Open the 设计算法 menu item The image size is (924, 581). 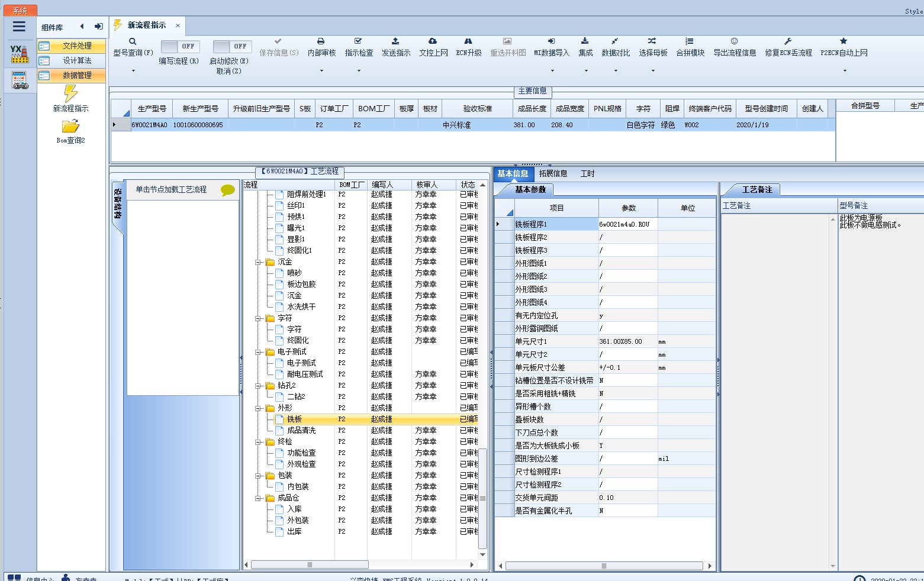pyautogui.click(x=72, y=60)
